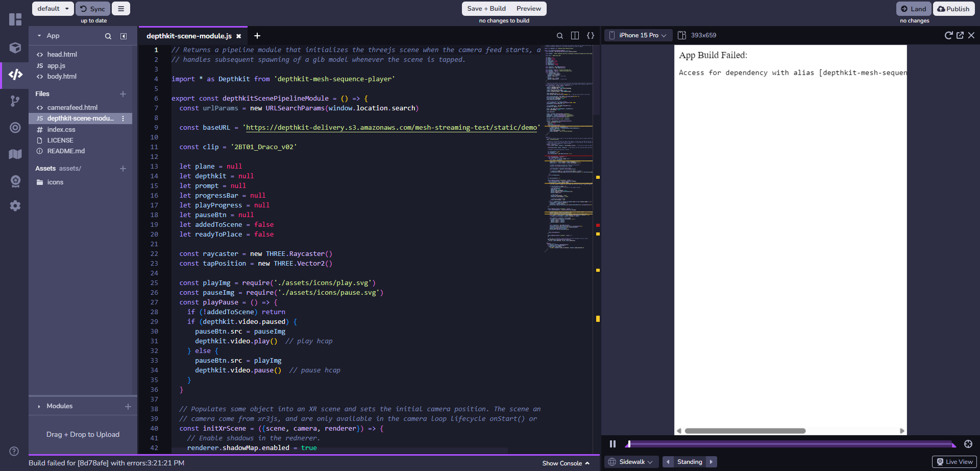
Task: Click the Publish button
Action: pyautogui.click(x=953, y=9)
